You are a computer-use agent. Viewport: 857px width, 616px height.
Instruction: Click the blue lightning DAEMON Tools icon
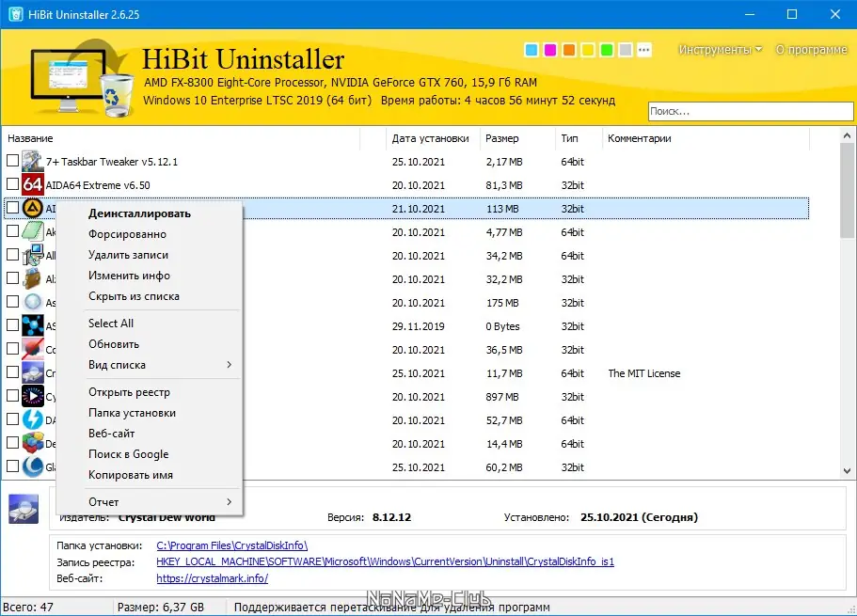[x=32, y=419]
